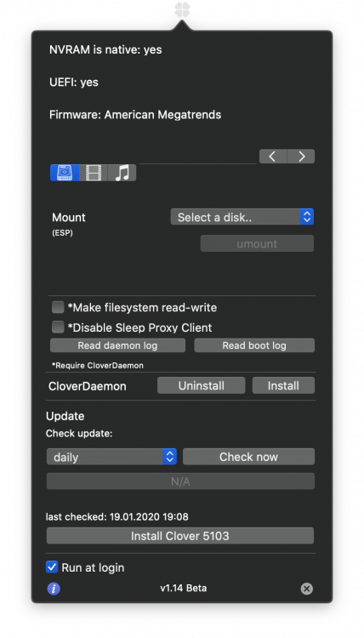Open the Select a disk dropdown
This screenshot has width=364, height=638.
tap(242, 217)
